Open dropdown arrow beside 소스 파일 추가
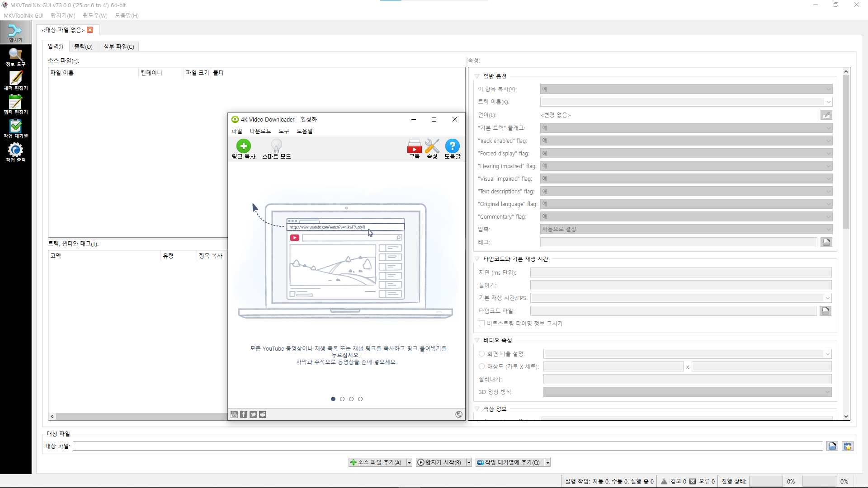The width and height of the screenshot is (868, 488). [409, 462]
